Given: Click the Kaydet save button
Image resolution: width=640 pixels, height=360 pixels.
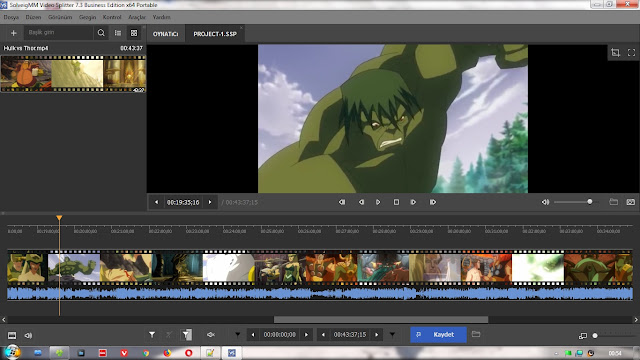Looking at the screenshot, I should click(x=438, y=334).
